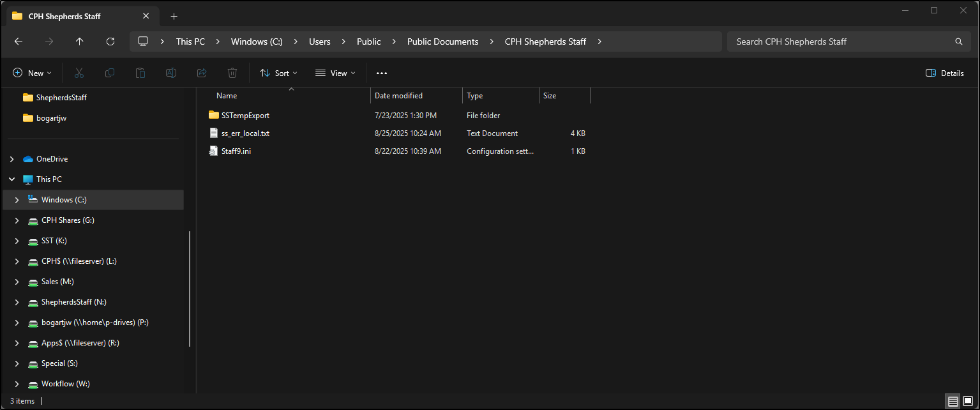Go up one folder level

[x=80, y=42]
